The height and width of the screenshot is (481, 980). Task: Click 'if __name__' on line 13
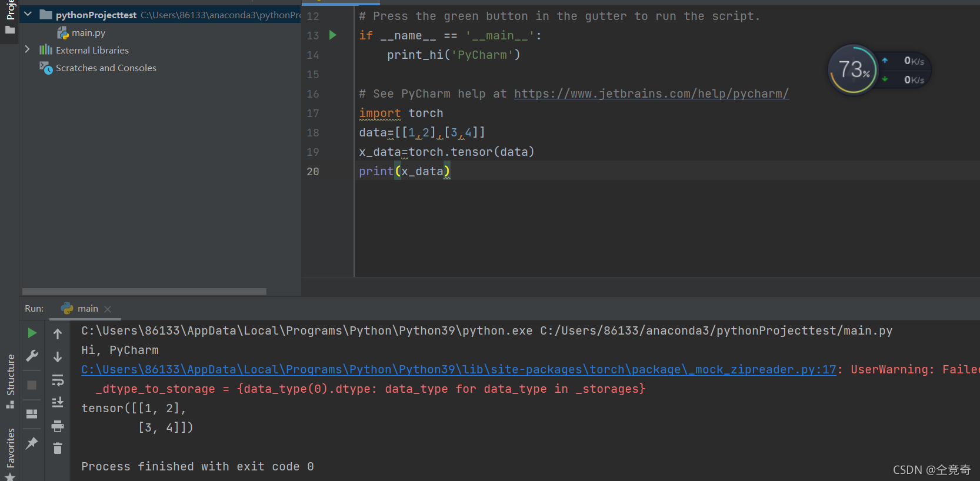pos(398,36)
